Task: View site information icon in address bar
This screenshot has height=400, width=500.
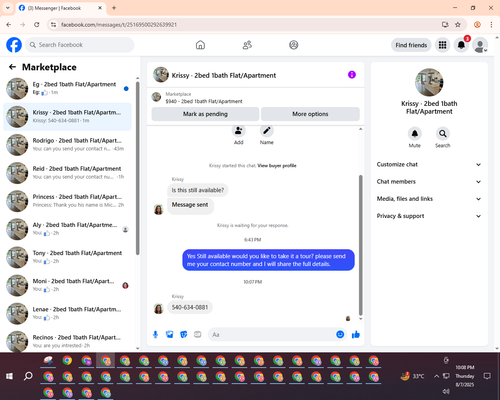Action: tap(53, 24)
